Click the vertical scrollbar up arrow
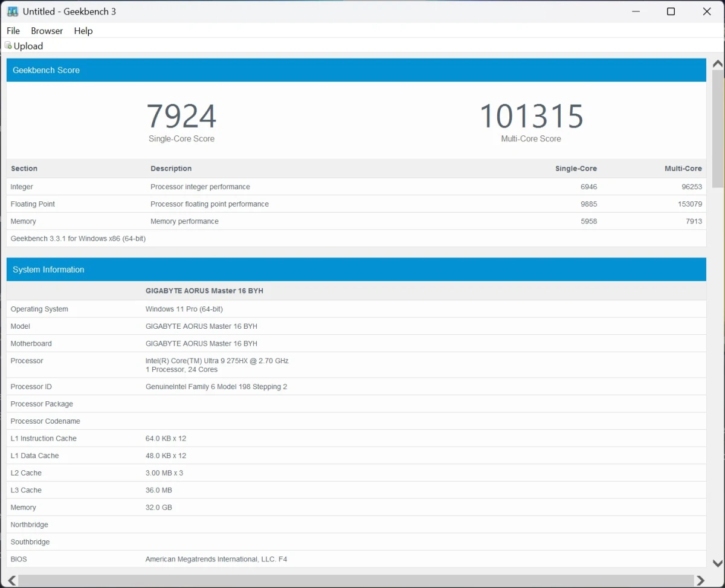Screen dimensions: 725x588 tap(718, 64)
